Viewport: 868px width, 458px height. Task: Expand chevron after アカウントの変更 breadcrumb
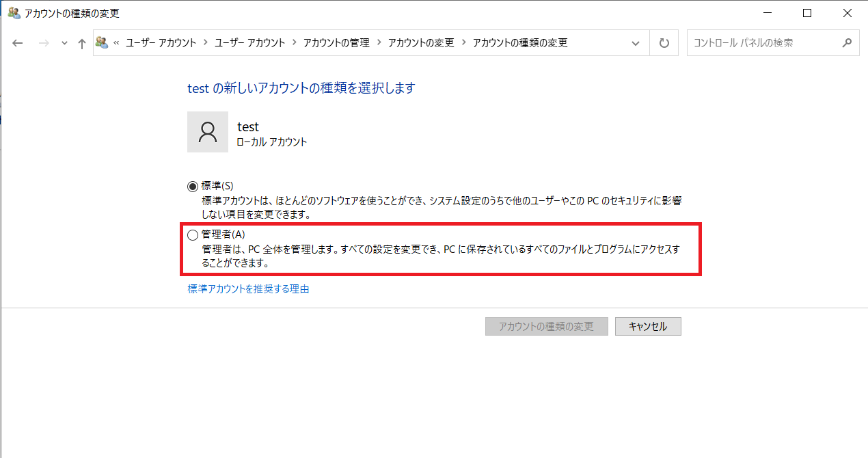[x=463, y=42]
